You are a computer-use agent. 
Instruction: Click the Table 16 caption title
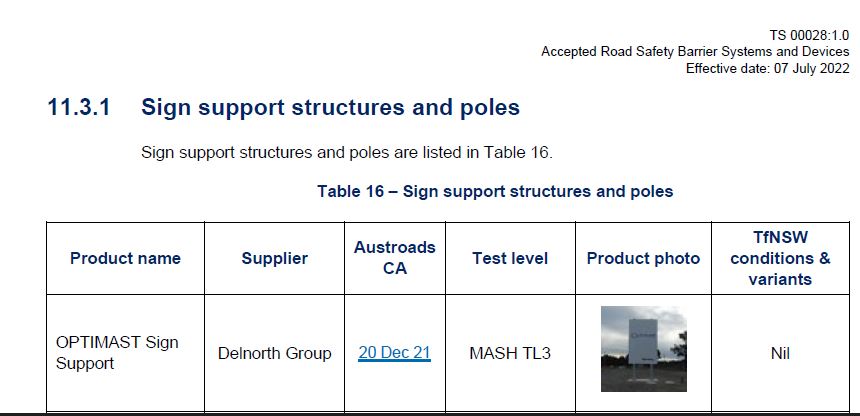tap(495, 192)
